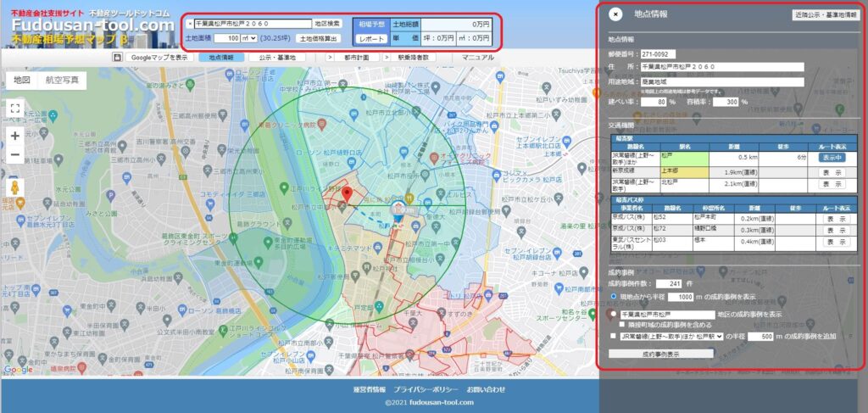Image resolution: width=868 pixels, height=413 pixels.
Task: Expand 駅乗降者数 arrow button
Action: coord(386,57)
